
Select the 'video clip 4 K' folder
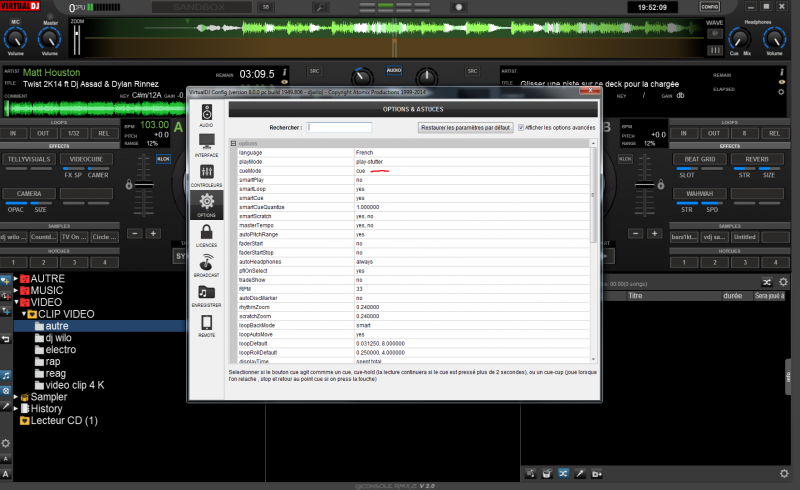(74, 385)
